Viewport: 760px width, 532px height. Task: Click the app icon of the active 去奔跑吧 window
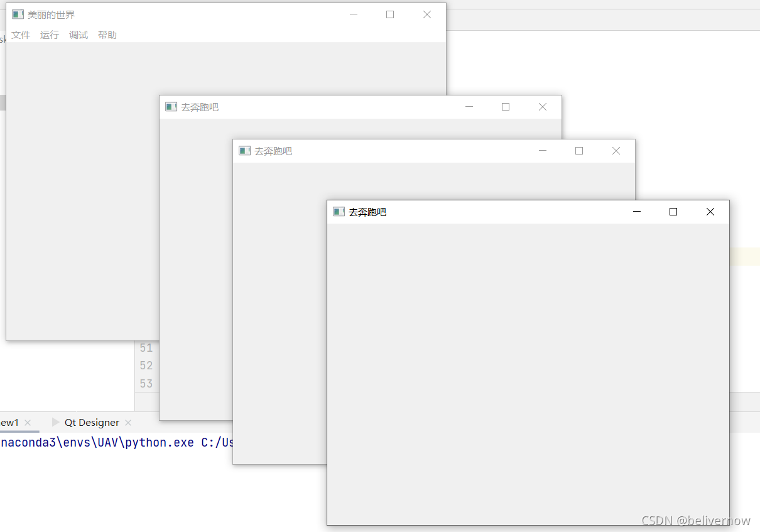[x=339, y=212]
